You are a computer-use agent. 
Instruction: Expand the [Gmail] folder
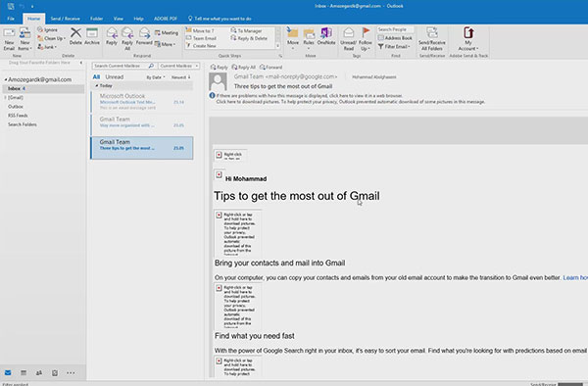pos(5,97)
